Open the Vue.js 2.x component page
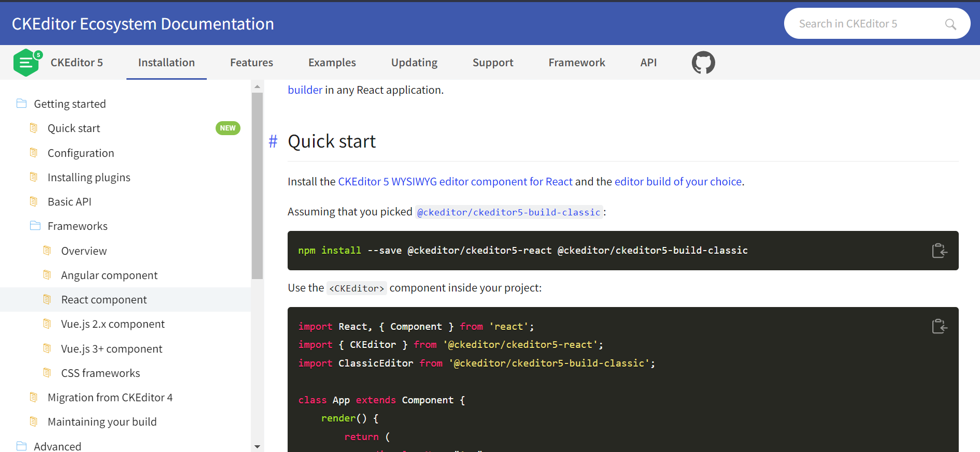Screen dimensions: 980x452 [112, 324]
